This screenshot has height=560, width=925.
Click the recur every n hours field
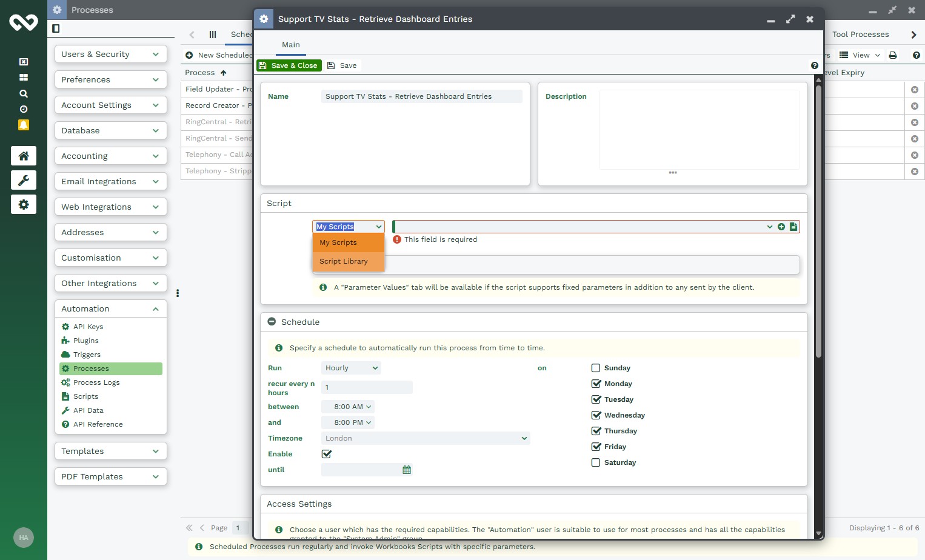(367, 387)
